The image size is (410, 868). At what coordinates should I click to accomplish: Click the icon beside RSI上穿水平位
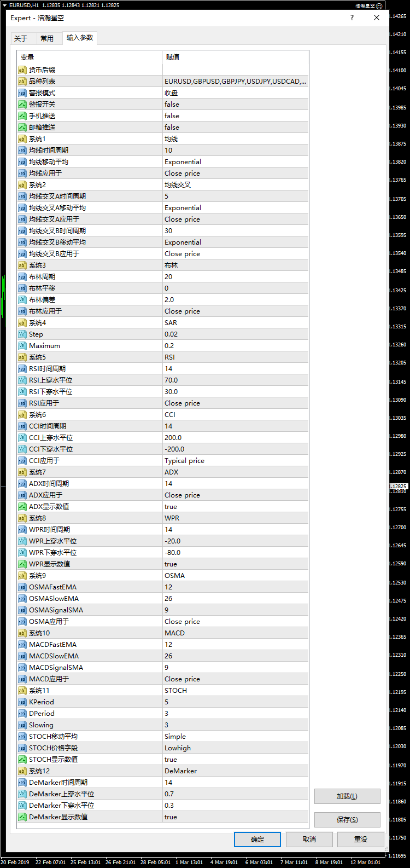click(22, 380)
